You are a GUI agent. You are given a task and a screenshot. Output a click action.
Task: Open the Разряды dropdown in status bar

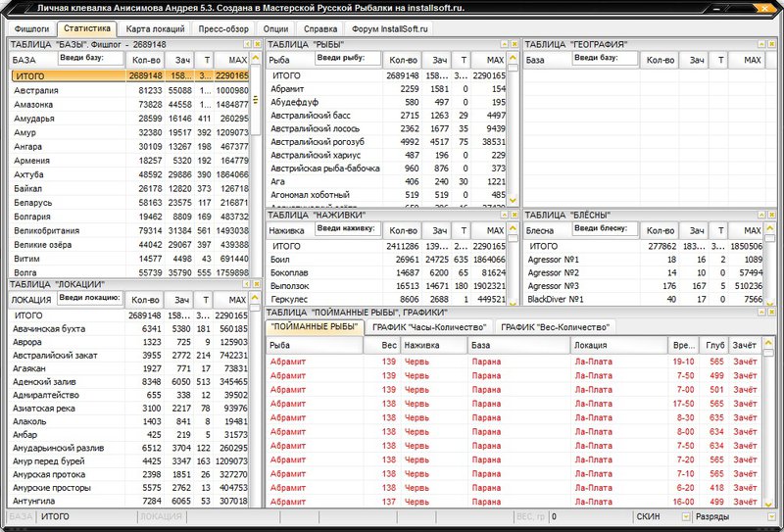[771, 516]
